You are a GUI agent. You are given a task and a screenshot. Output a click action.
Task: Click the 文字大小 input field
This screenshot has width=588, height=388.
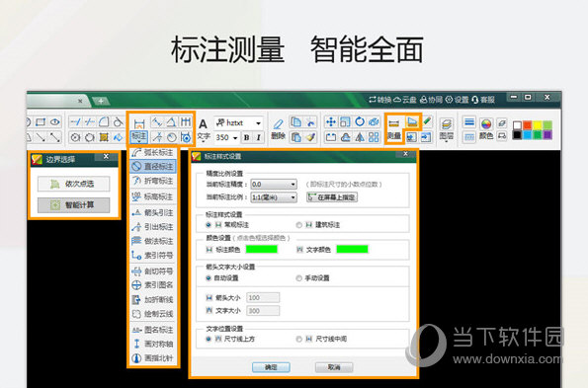(263, 310)
